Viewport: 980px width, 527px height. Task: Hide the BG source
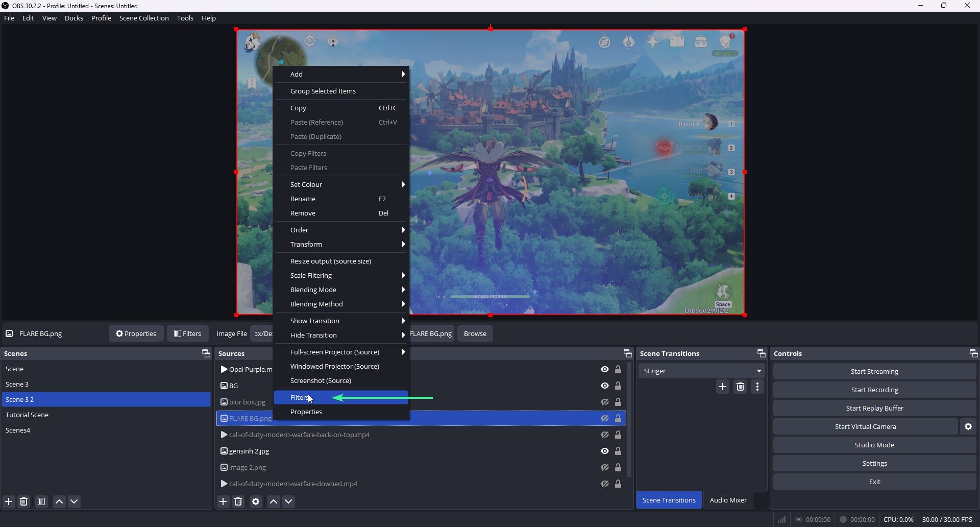pos(605,386)
